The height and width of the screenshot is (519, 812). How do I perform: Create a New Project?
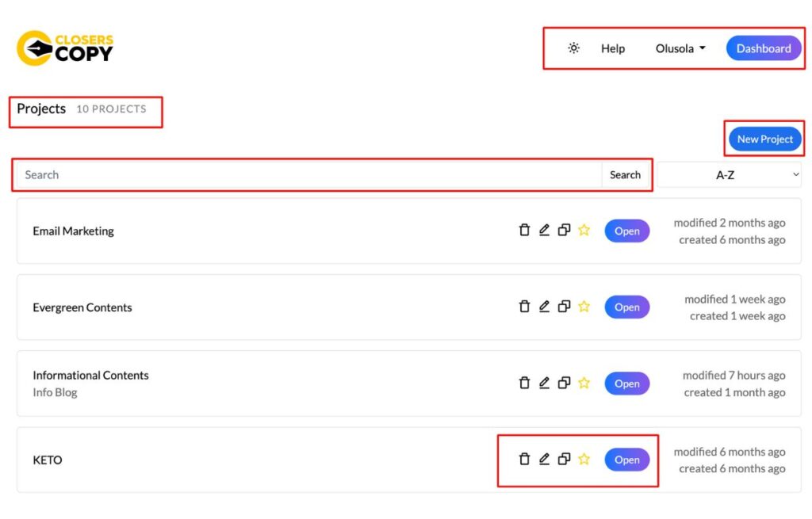pos(764,139)
